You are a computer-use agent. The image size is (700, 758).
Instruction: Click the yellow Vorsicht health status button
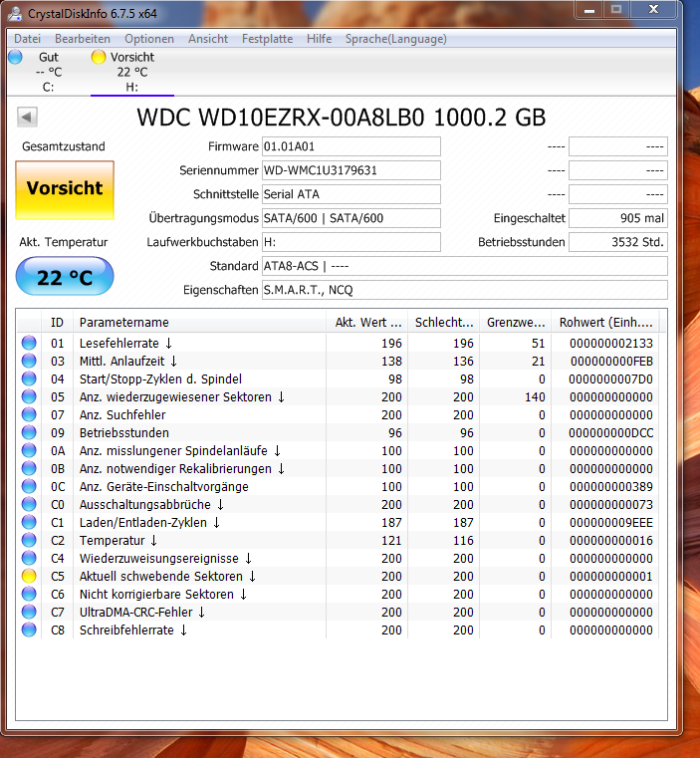coord(65,190)
